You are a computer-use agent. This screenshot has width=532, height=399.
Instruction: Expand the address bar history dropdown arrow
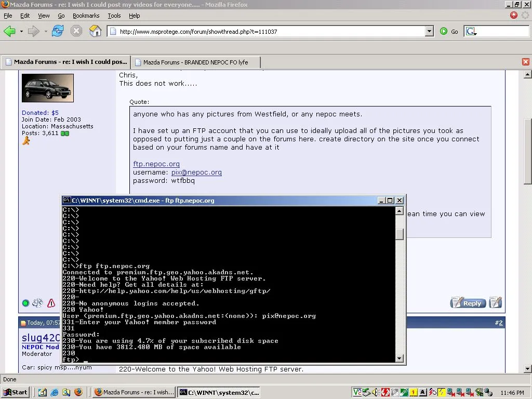coord(429,31)
